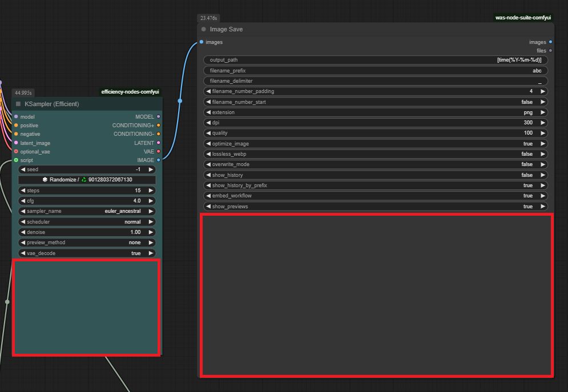Next preview_method option with right arrow

click(151, 243)
